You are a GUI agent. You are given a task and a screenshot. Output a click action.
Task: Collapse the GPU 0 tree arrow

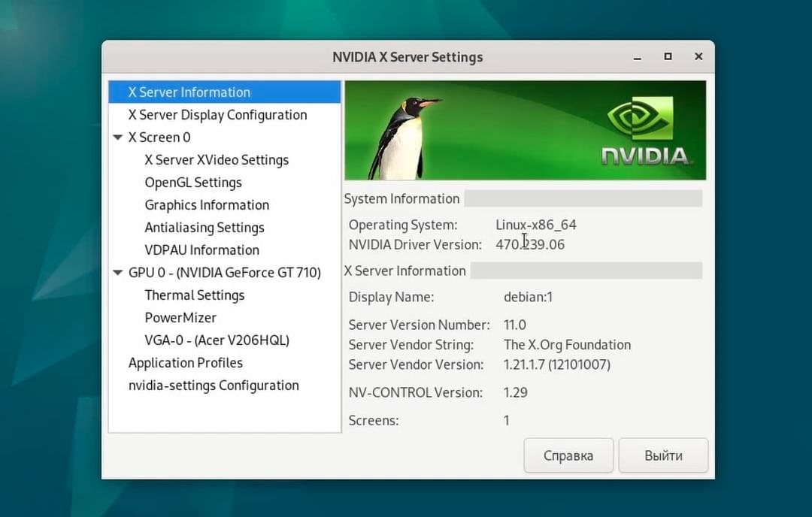[x=117, y=272]
